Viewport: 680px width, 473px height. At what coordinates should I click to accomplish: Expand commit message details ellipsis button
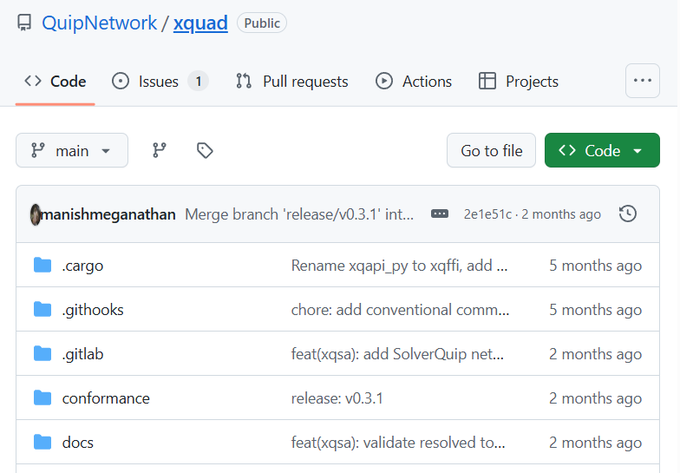(439, 214)
